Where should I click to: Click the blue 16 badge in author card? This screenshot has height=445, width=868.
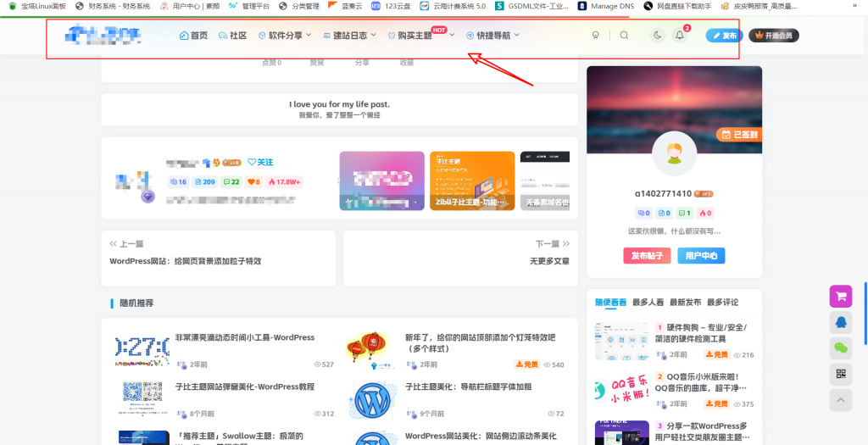[178, 181]
